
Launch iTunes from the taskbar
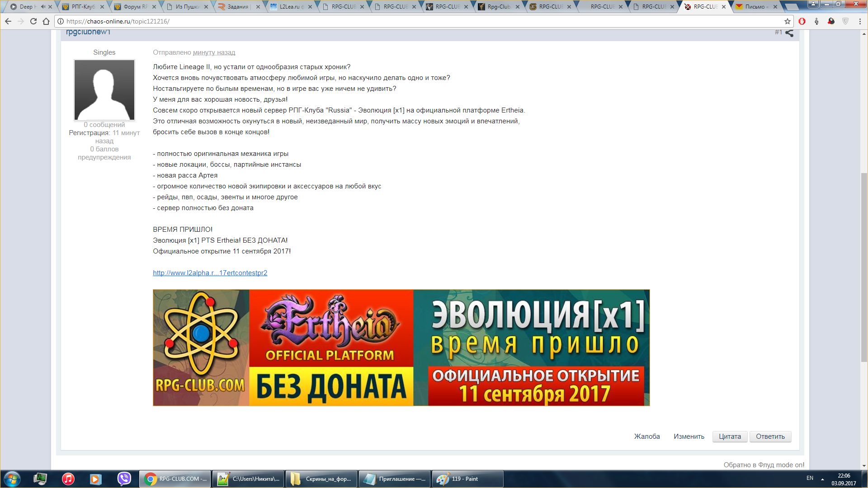click(x=68, y=479)
